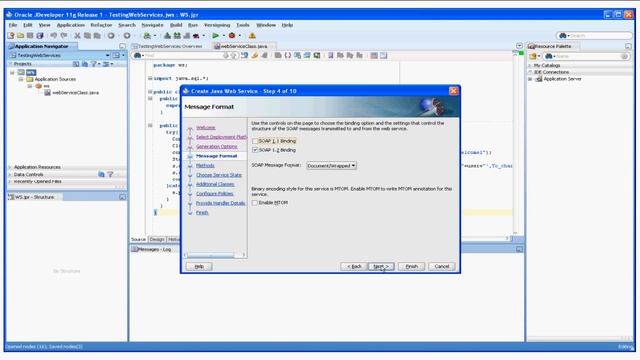The image size is (640, 360).
Task: Click the refresh icon in Data Controls header
Action: [101, 174]
